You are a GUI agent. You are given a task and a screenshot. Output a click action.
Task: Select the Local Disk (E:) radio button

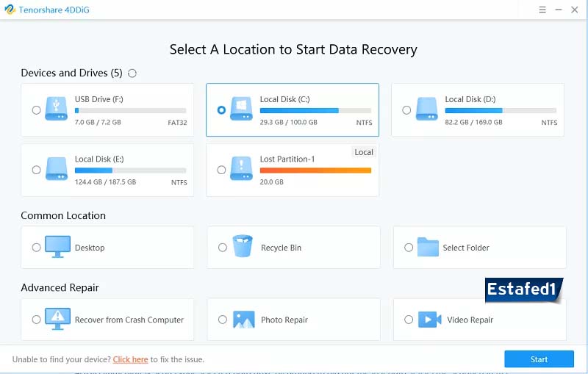pos(37,170)
